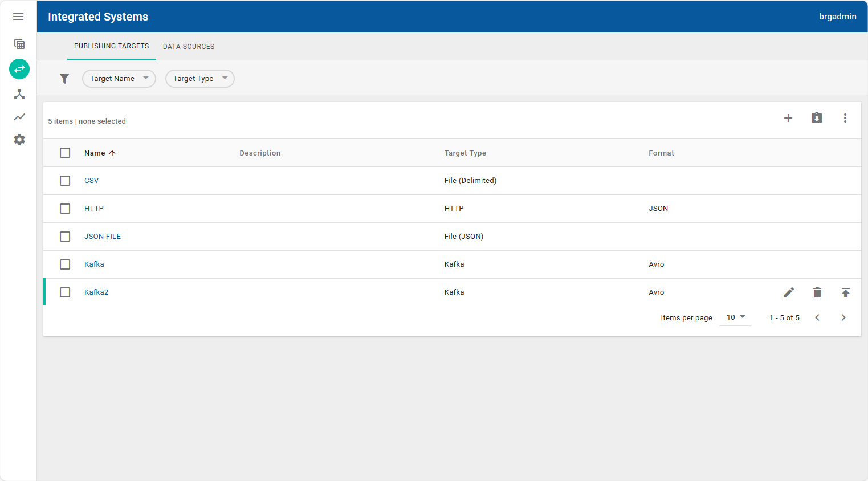Check the Kafka row checkbox
This screenshot has width=868, height=481.
65,264
